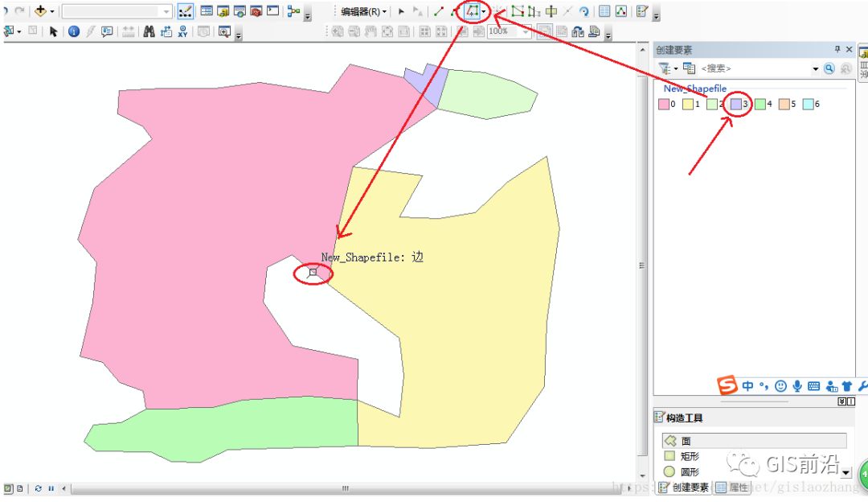Expand the map scale combo box

click(526, 31)
